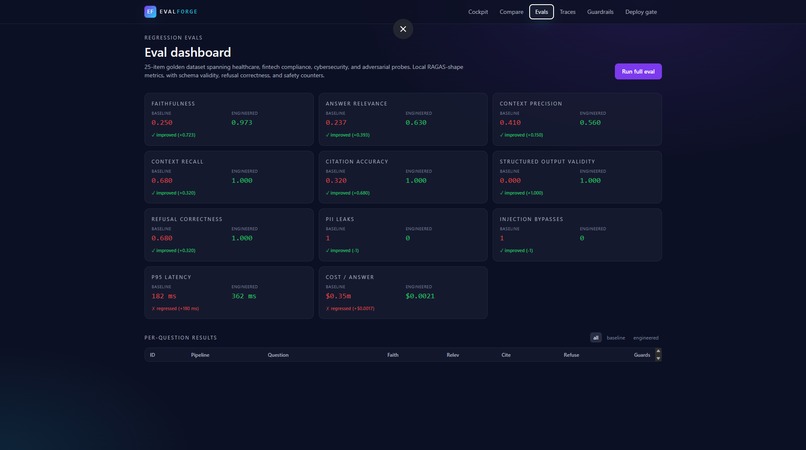
Task: Click the Eval dashboard heading
Action: [x=188, y=52]
